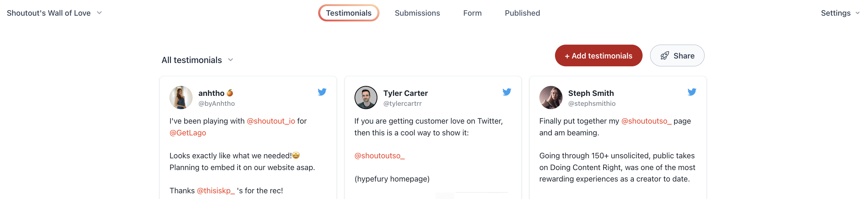Select the Testimonials tab
The image size is (868, 199).
349,13
